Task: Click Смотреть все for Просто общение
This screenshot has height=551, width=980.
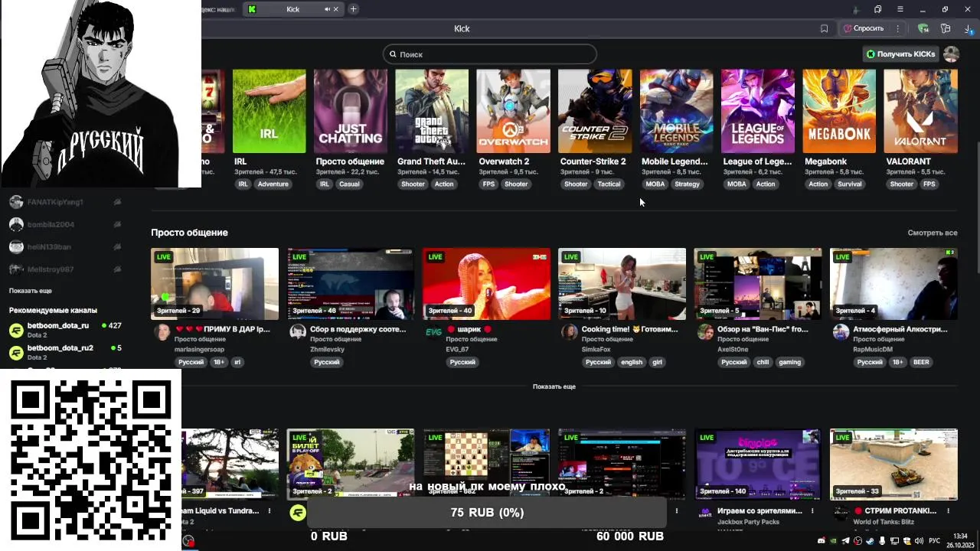Action: [x=932, y=233]
